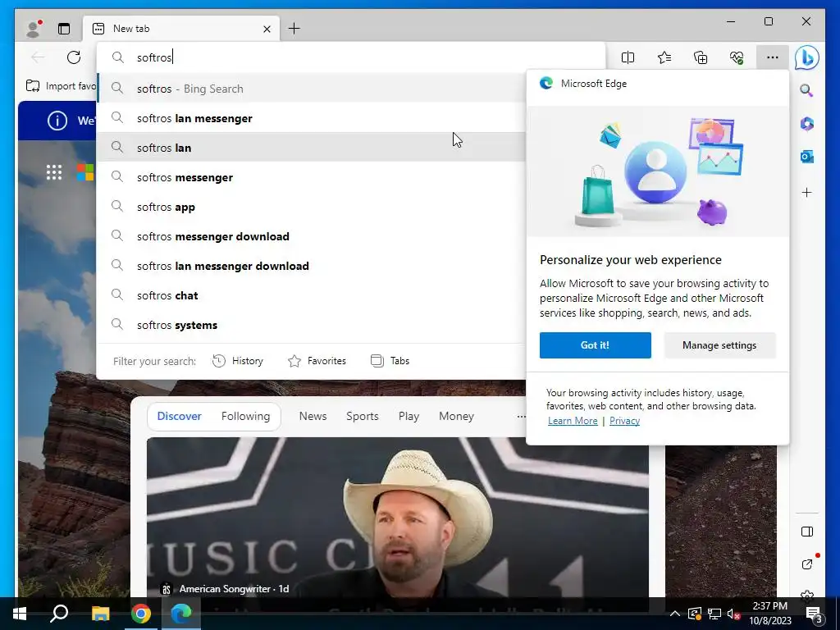Open the app launcher grid icon

coord(54,172)
